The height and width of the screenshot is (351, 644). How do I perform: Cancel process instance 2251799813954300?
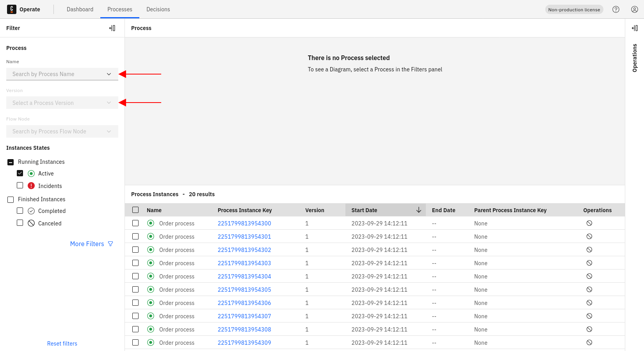click(589, 223)
